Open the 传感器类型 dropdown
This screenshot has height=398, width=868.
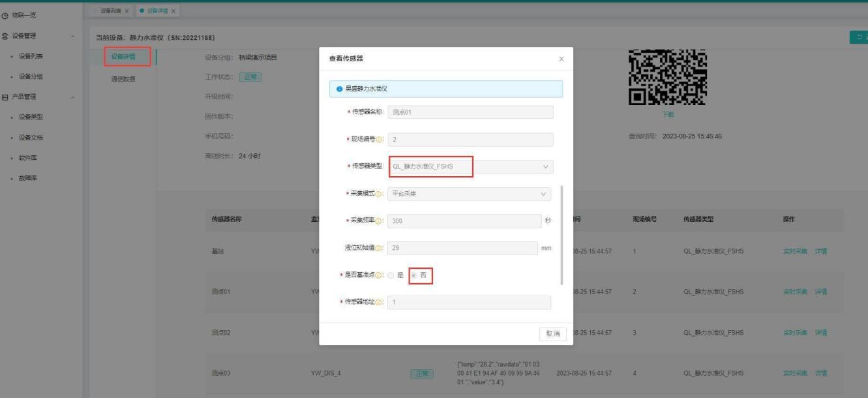coord(470,167)
